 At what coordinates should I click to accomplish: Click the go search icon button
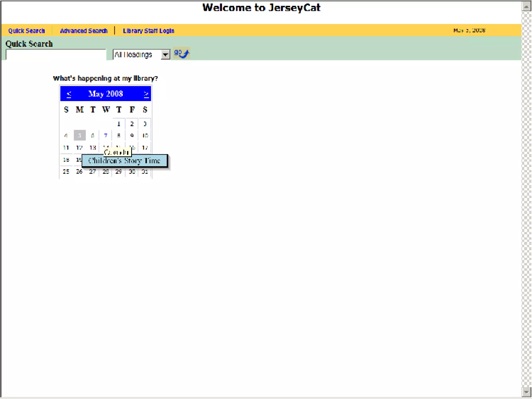click(181, 54)
